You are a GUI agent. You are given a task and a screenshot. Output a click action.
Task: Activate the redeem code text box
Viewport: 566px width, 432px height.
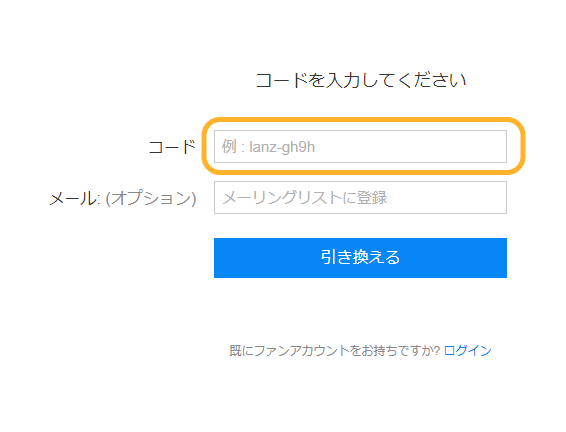[x=360, y=147]
